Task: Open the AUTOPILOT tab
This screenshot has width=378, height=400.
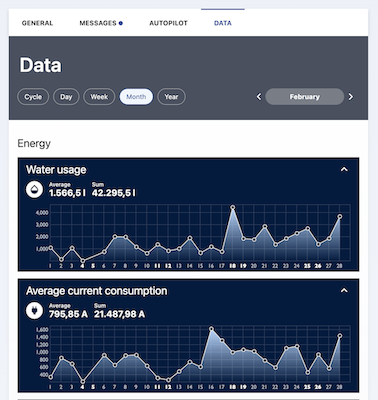Action: pos(168,23)
